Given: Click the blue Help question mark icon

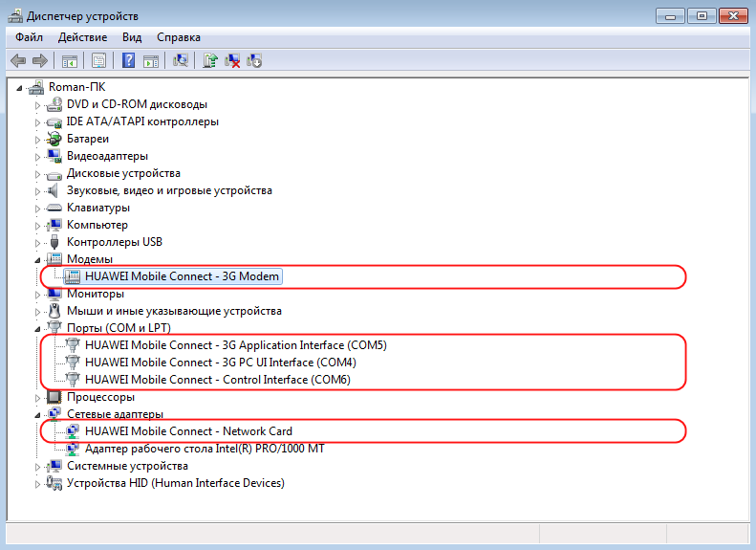Looking at the screenshot, I should pos(128,61).
